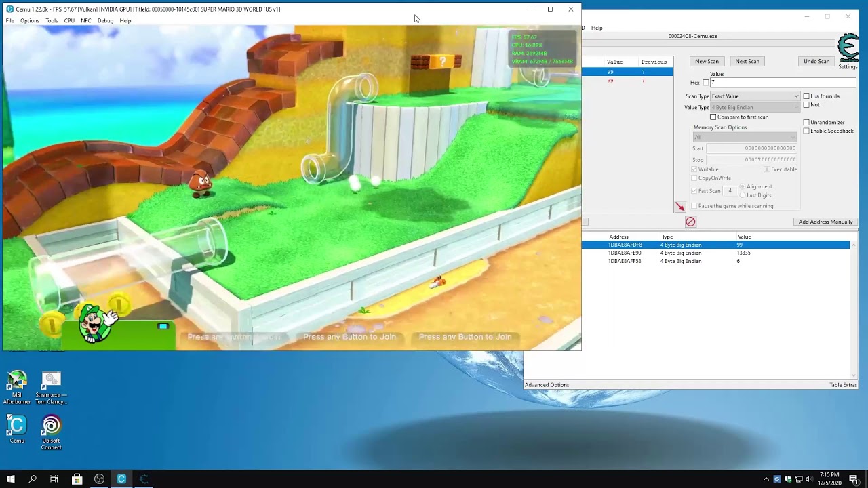
Task: Enable the Unrandomizer checkbox
Action: point(806,123)
